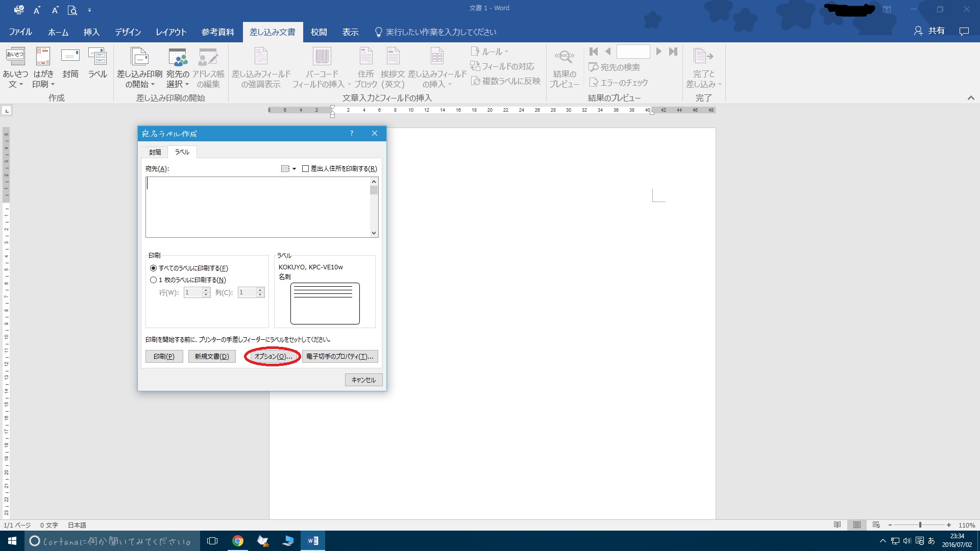
Task: Switch to the デザイン Design tab
Action: tap(128, 32)
